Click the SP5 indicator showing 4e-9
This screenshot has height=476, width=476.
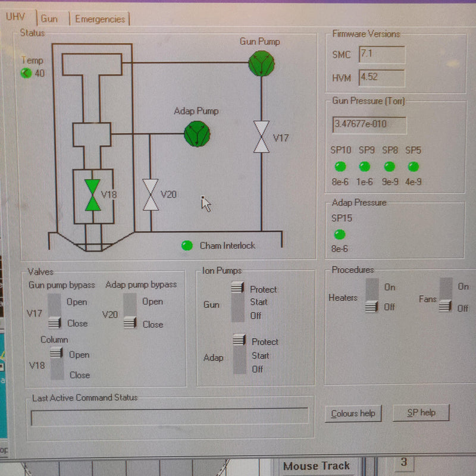pyautogui.click(x=412, y=167)
